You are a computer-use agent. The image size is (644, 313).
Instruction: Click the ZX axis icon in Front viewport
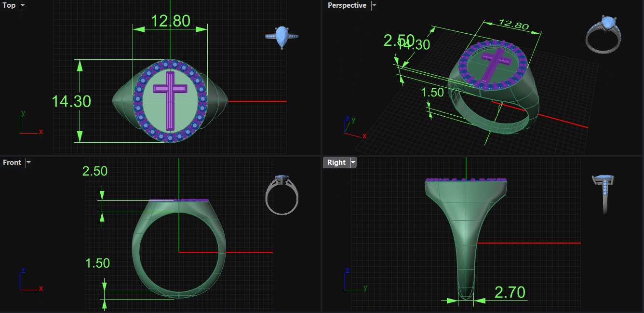pyautogui.click(x=30, y=281)
